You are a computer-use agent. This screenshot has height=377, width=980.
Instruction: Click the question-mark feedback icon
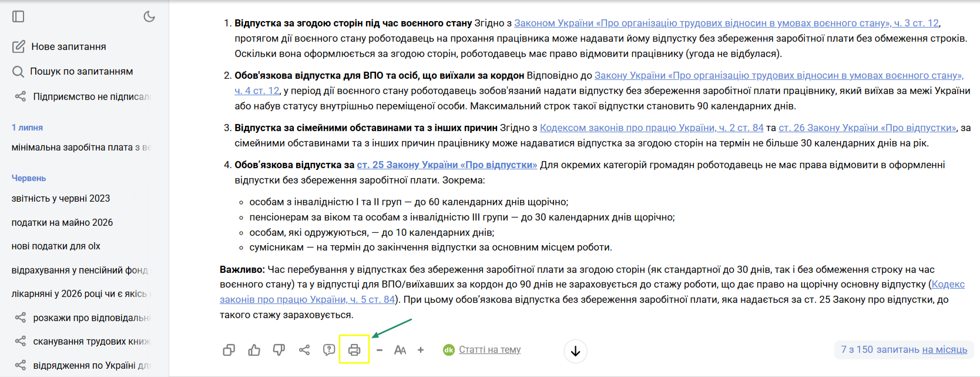click(329, 350)
